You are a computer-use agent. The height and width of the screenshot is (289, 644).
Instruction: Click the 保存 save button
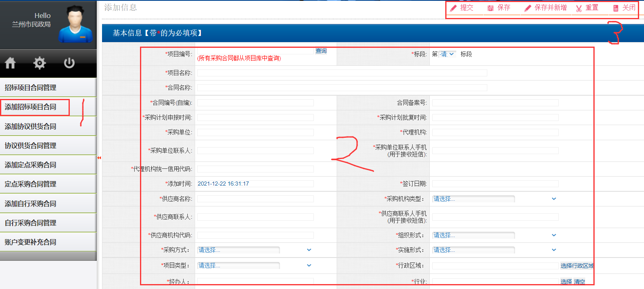(x=499, y=8)
